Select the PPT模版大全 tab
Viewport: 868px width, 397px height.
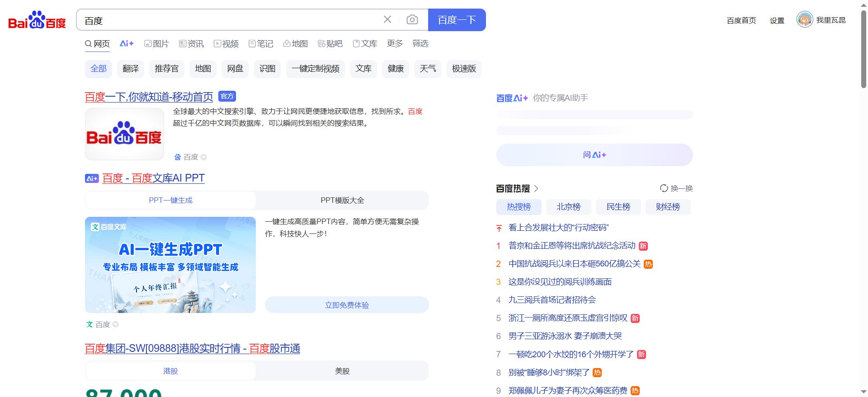pyautogui.click(x=342, y=200)
